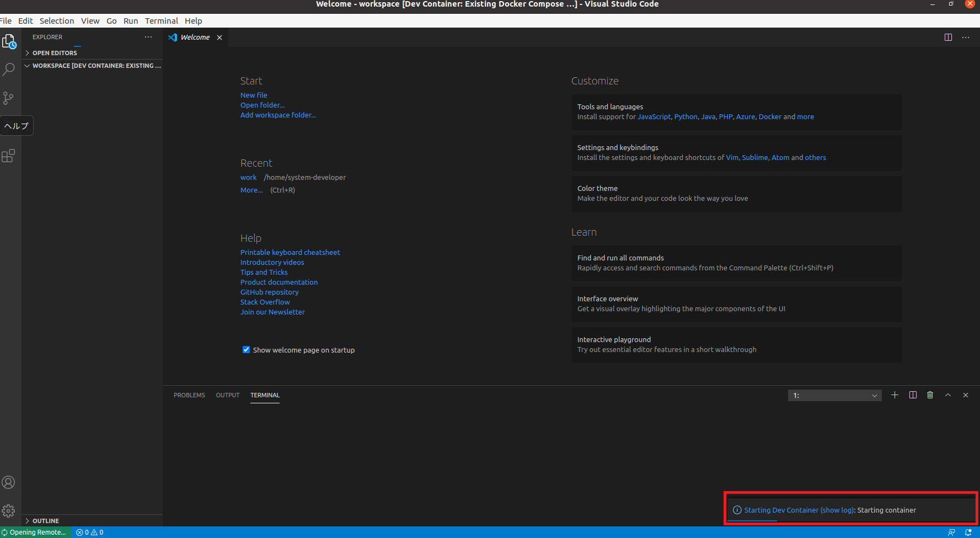The width and height of the screenshot is (980, 538).
Task: Open Printable keyboard cheatsheet link
Action: (x=290, y=252)
